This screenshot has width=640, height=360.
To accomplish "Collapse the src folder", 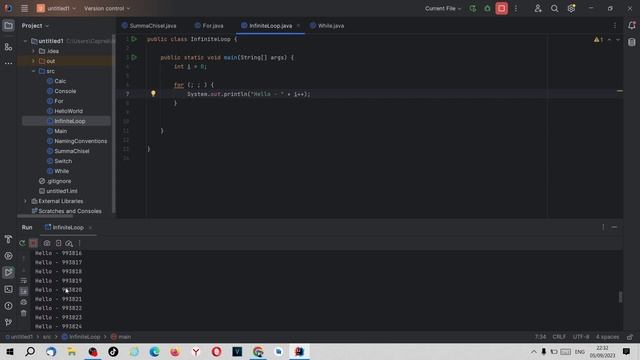I will [33, 71].
